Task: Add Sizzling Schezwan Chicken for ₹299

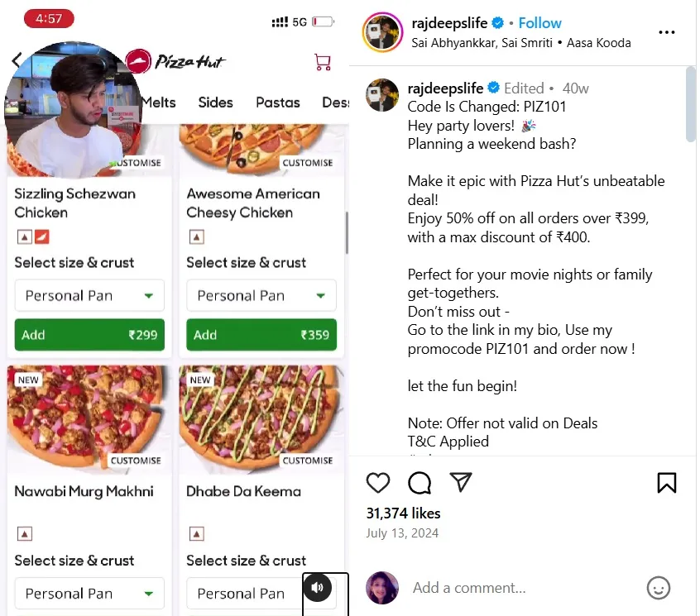Action: click(x=89, y=335)
